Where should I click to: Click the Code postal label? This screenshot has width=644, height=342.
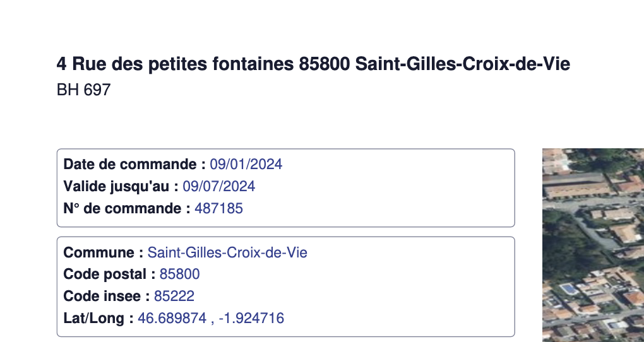coord(109,274)
